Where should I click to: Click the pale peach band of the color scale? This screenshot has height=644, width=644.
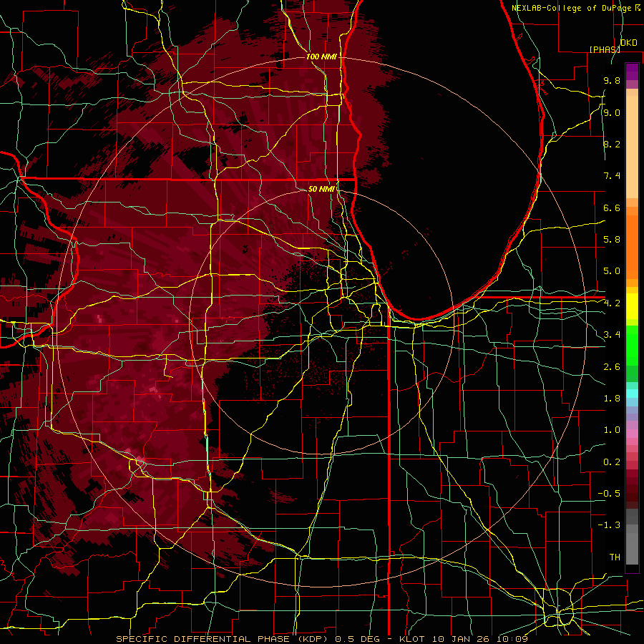click(632, 147)
